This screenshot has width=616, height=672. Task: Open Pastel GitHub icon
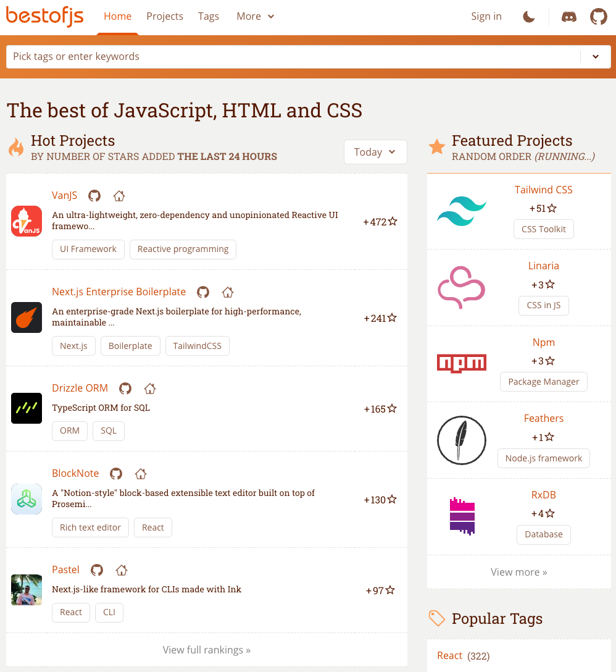click(x=97, y=570)
